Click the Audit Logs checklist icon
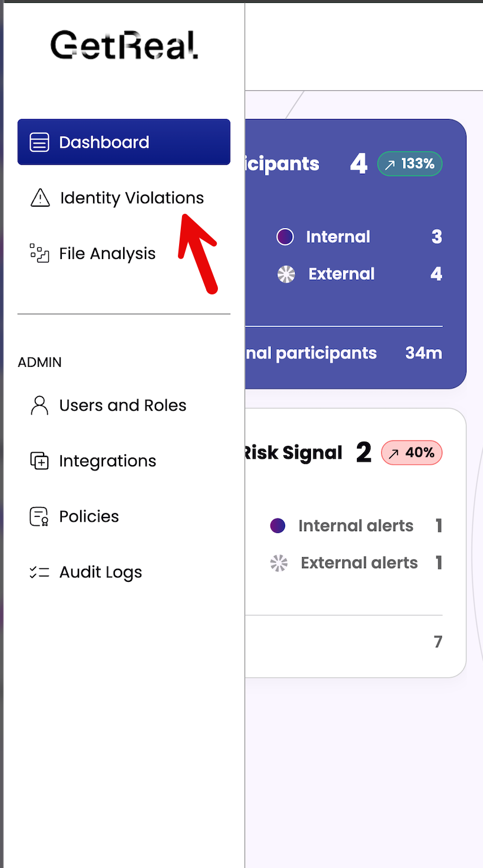The image size is (483, 868). click(x=39, y=572)
